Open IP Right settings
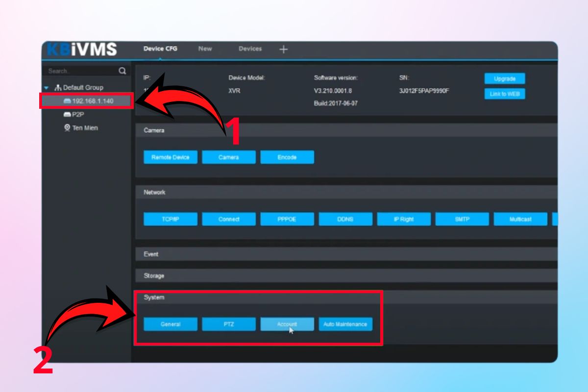The image size is (588, 392). point(404,219)
